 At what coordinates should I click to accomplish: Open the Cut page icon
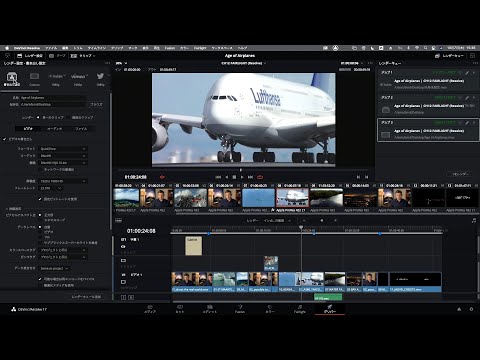point(180,309)
